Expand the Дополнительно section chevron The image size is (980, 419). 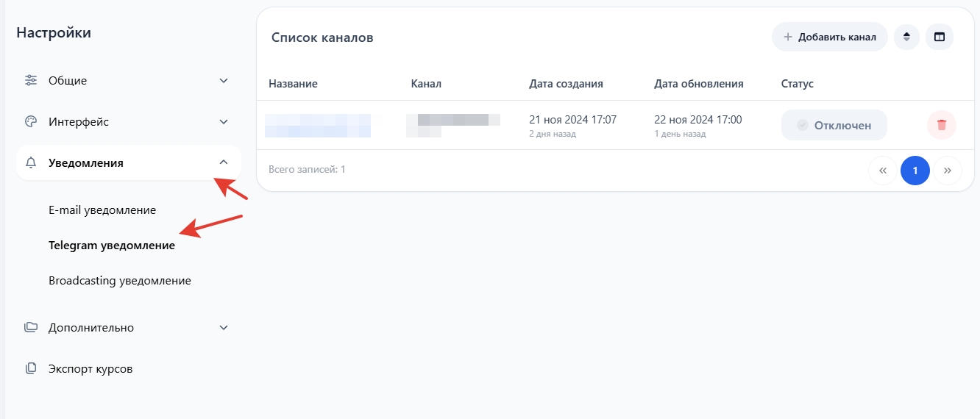coord(224,328)
